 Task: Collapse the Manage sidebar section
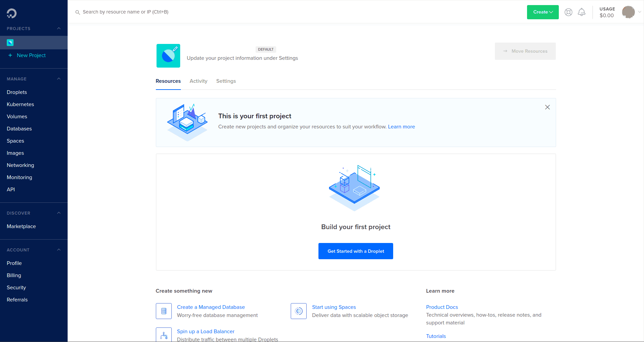pyautogui.click(x=59, y=79)
